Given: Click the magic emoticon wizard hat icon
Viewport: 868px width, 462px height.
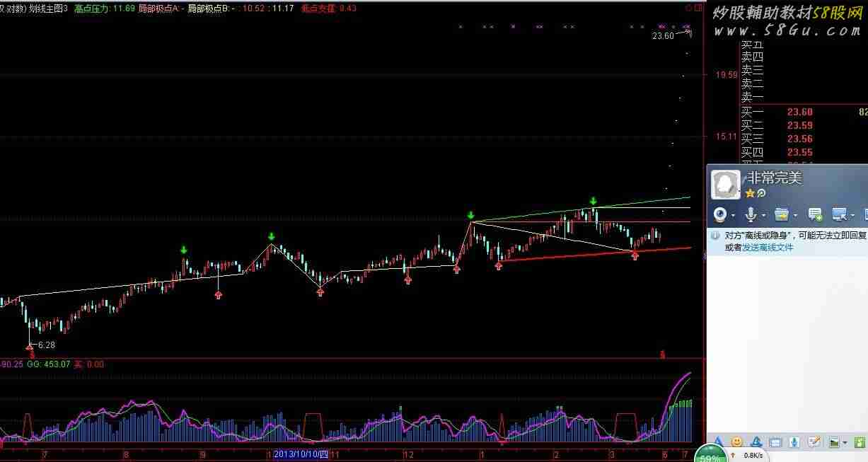Looking at the screenshot, I should 756,442.
